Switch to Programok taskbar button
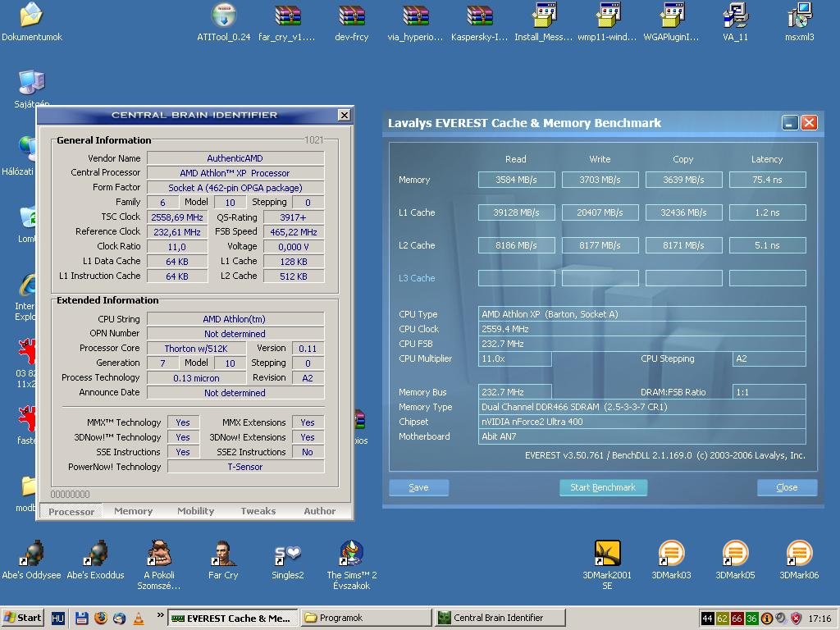840x630 pixels. pyautogui.click(x=367, y=618)
